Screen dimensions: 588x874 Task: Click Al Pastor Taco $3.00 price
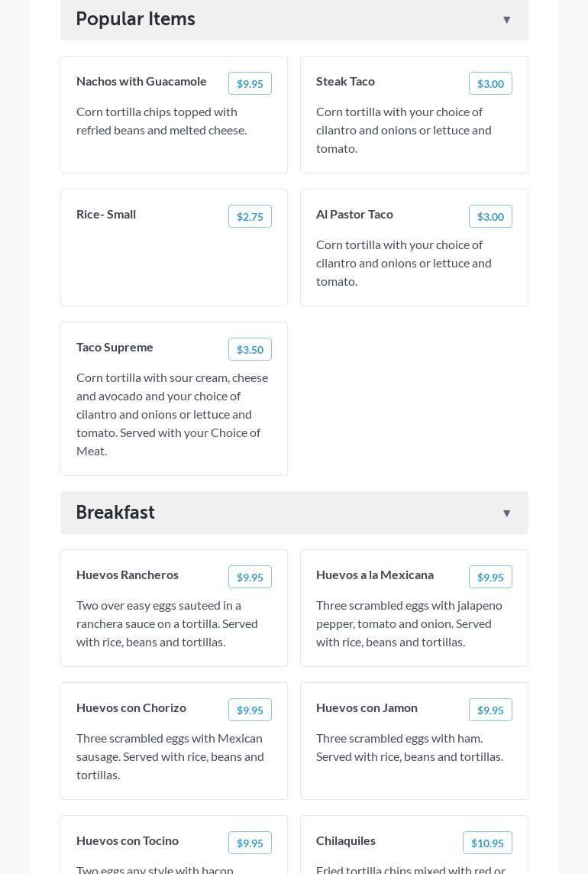tap(490, 216)
